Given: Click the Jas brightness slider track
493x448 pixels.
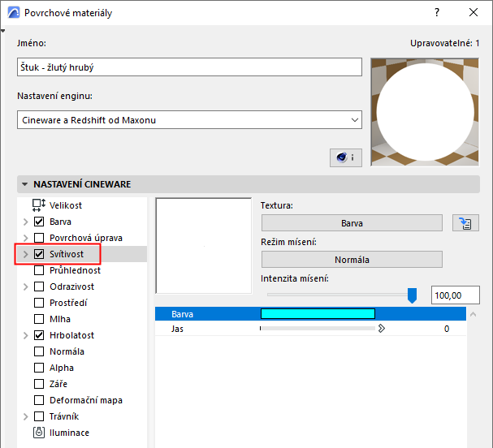Looking at the screenshot, I should (318, 329).
